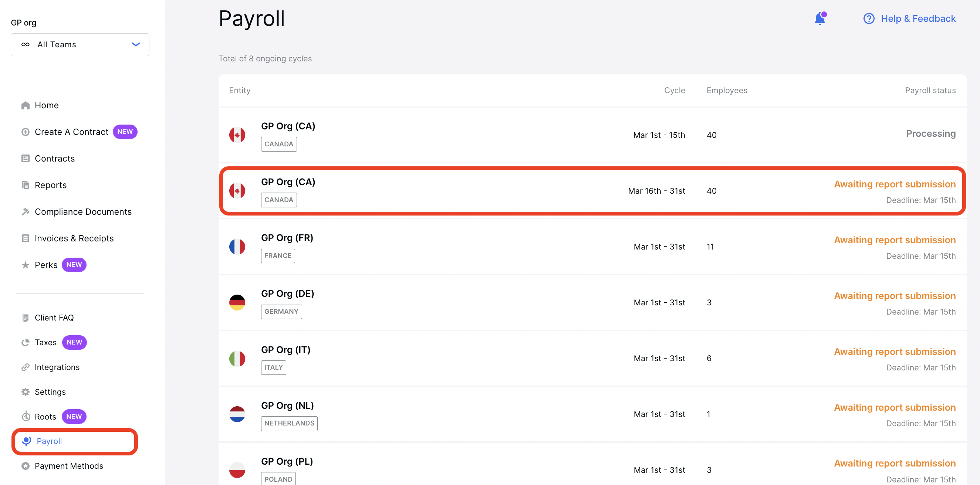Open Settings using the gear icon
Image resolution: width=980 pixels, height=485 pixels.
25,391
